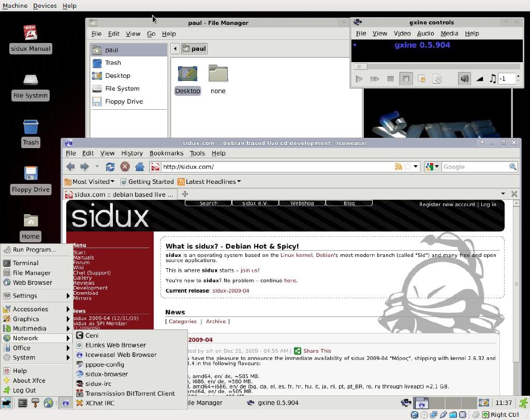Select Play in gxine controls
Image resolution: width=530 pixels, height=420 pixels.
359,79
